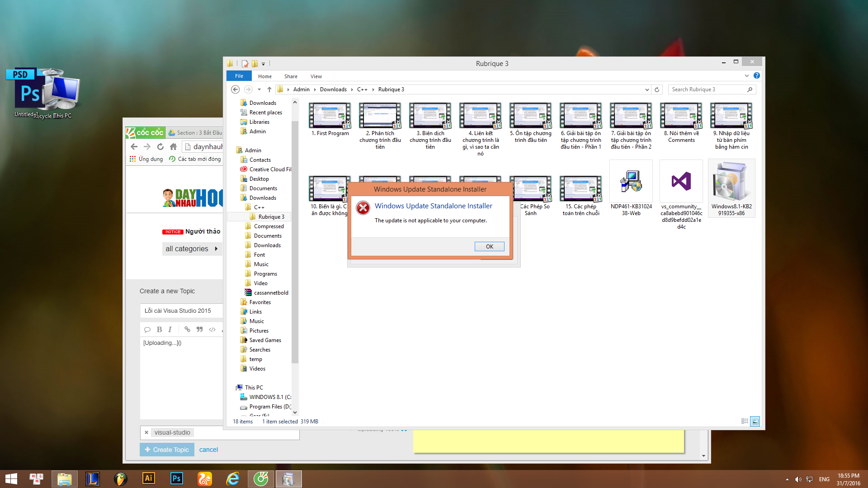
Task: Select 15. Các phép toán trên chuỗi video
Action: tap(581, 196)
